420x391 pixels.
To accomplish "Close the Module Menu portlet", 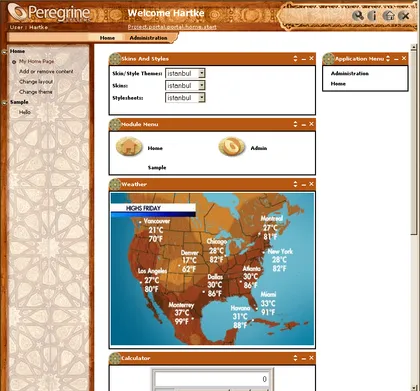I will tap(311, 124).
